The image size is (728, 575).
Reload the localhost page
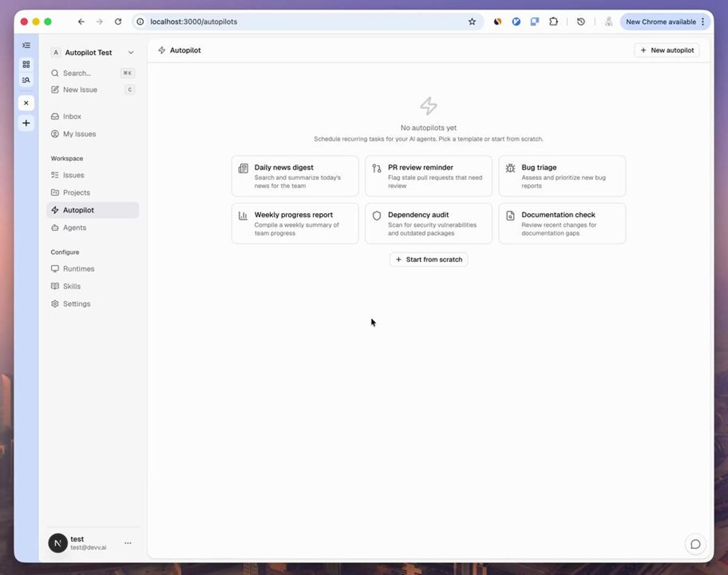tap(118, 22)
